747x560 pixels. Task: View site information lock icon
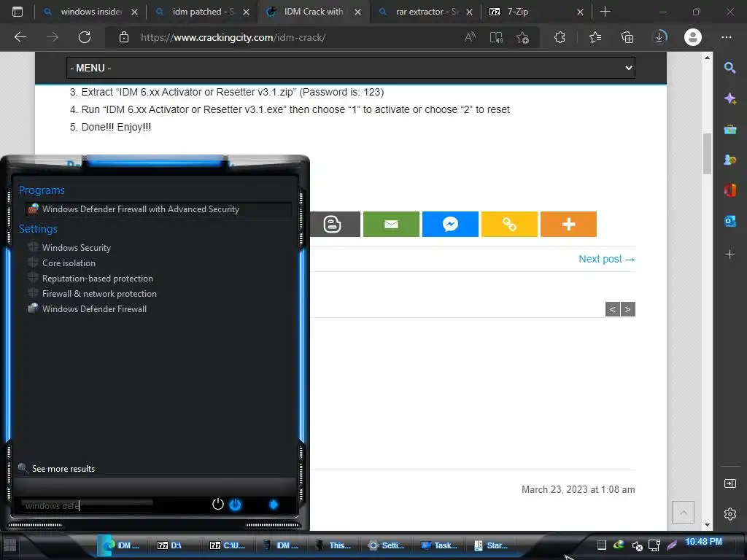124,37
